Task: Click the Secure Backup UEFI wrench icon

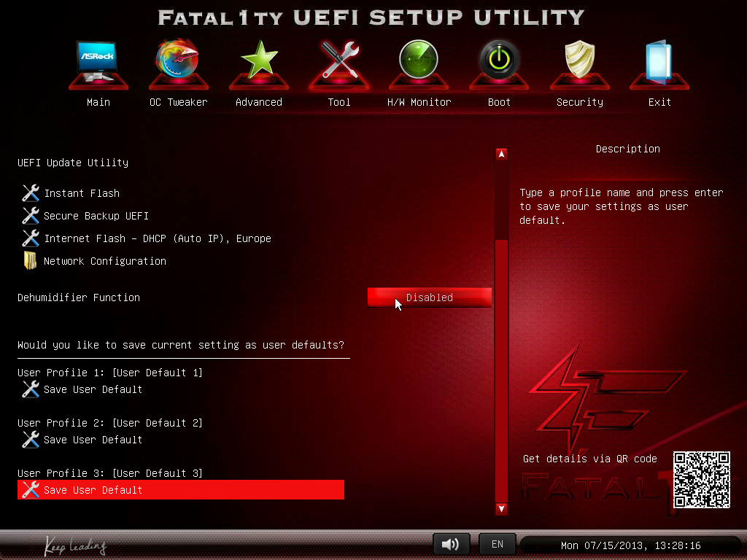Action: (31, 216)
